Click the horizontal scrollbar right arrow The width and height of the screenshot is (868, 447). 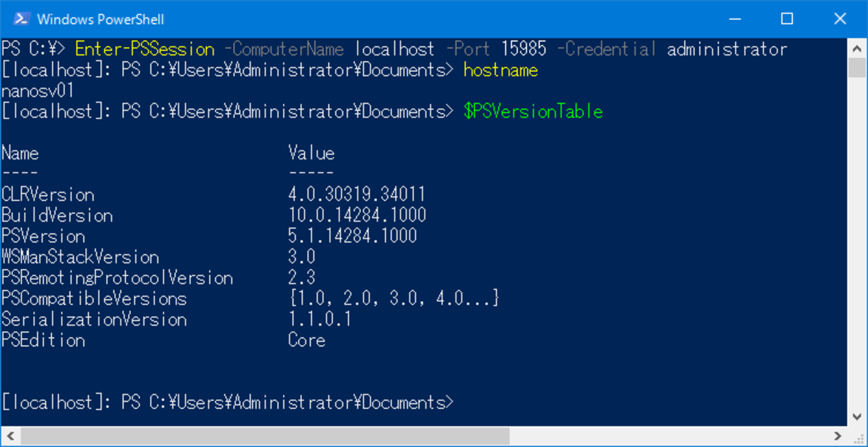pyautogui.click(x=838, y=436)
